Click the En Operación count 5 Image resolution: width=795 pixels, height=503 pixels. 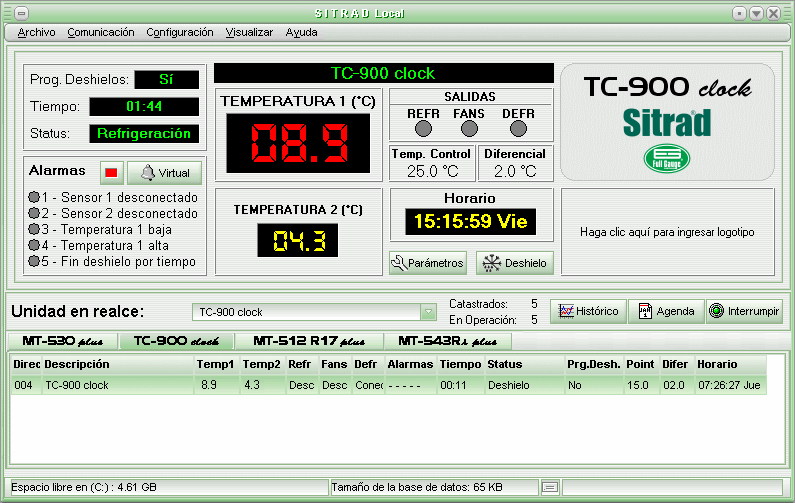534,320
